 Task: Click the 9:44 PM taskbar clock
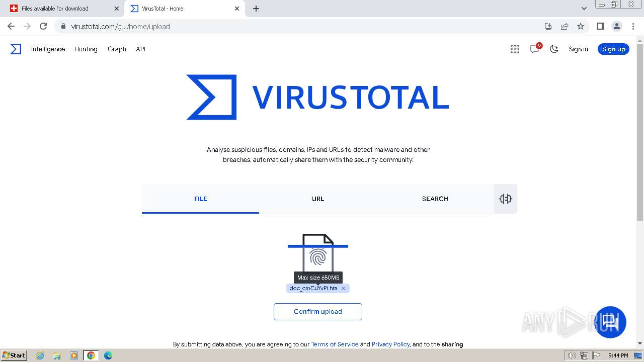618,355
